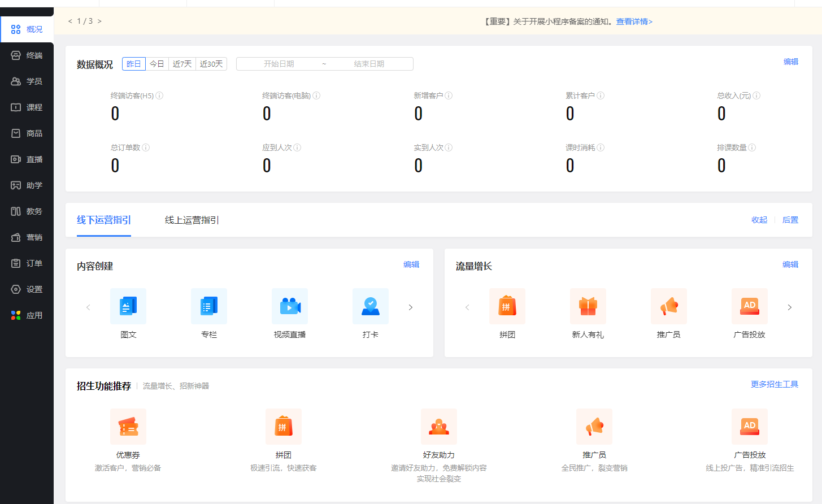Click the 应用 colorful apps icon
Viewport: 822px width, 504px height.
16,315
